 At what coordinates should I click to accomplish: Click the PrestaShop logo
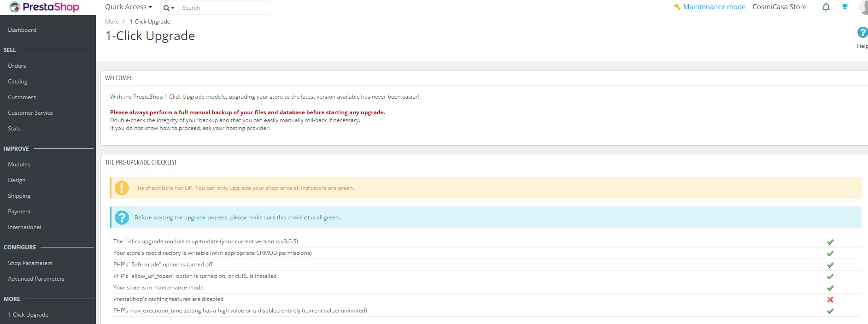[x=44, y=7]
